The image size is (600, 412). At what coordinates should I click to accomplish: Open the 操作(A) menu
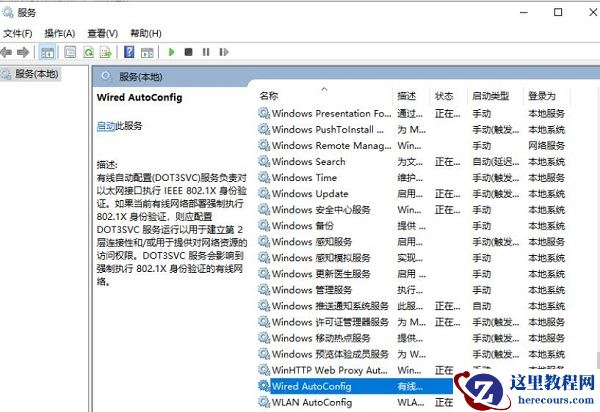(x=59, y=34)
